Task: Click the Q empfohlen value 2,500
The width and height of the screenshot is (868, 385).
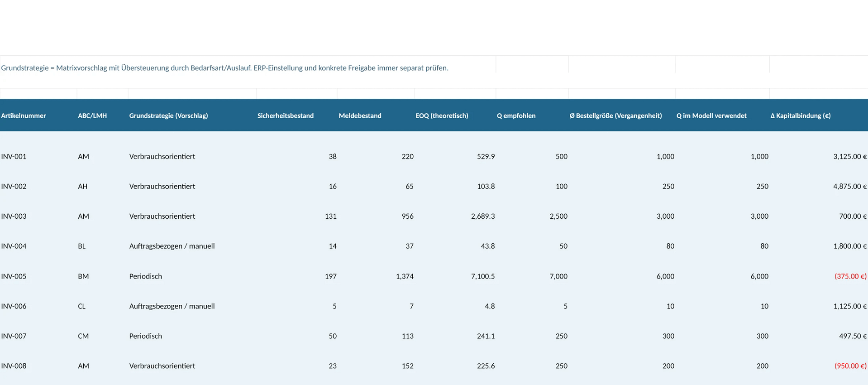Action: tap(558, 216)
